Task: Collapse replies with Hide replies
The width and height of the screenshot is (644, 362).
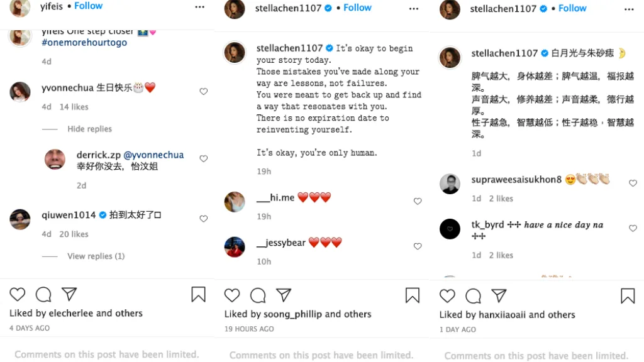Action: (89, 129)
